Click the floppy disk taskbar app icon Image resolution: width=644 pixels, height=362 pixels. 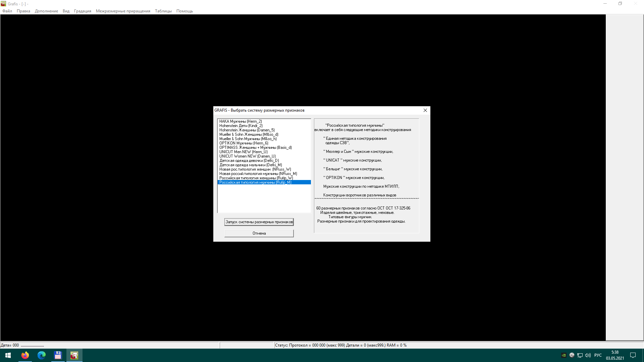pyautogui.click(x=58, y=355)
